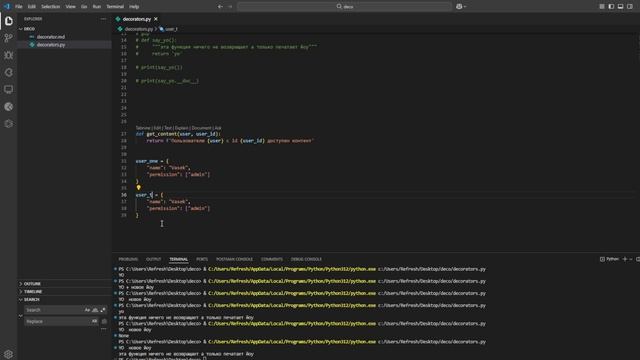Screen dimensions: 640x360
Task: Open the Run and Debug view
Action: [x=9, y=55]
